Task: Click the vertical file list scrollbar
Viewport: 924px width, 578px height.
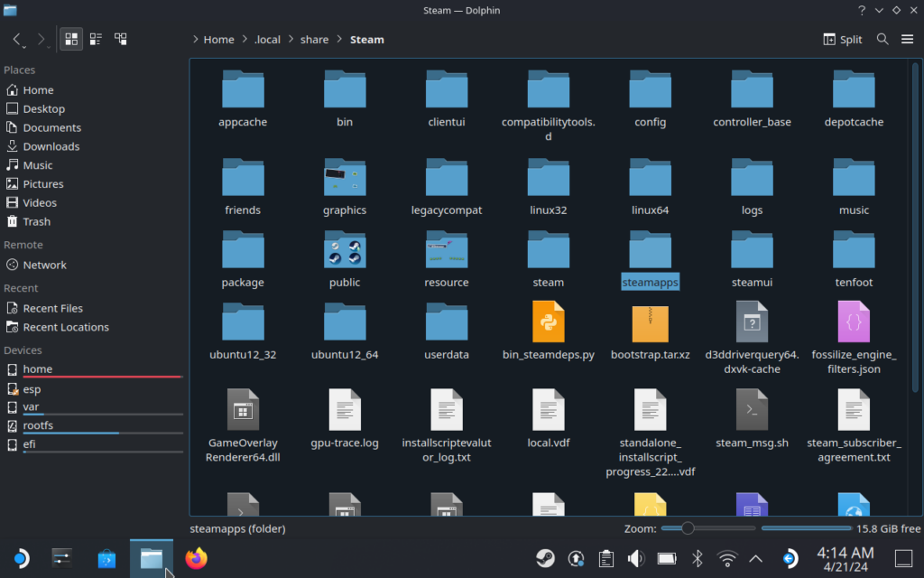Action: [915, 227]
